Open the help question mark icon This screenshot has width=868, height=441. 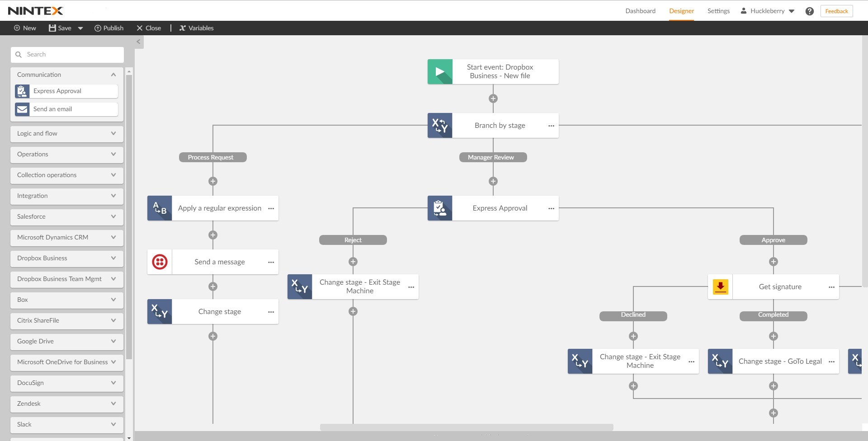pos(809,11)
